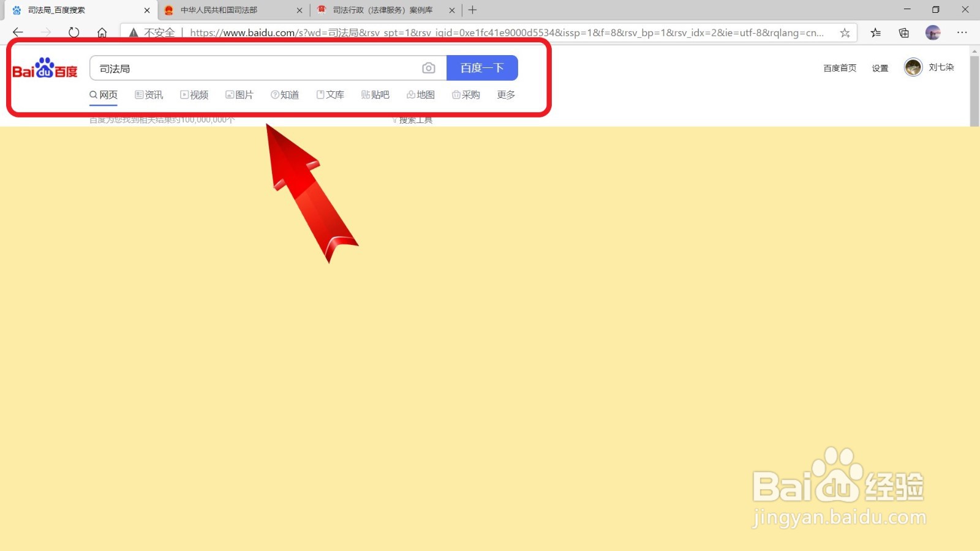
Task: Open the 资讯 search category
Action: [x=149, y=95]
